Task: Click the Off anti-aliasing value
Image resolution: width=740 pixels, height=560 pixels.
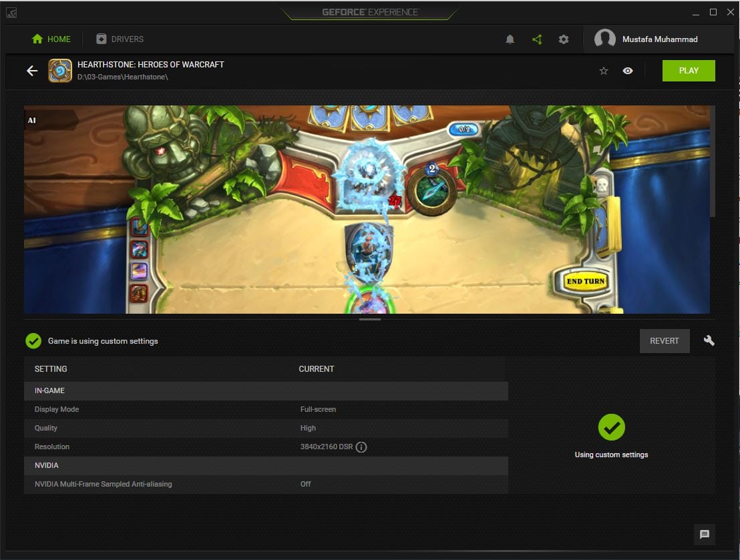Action: pos(305,484)
